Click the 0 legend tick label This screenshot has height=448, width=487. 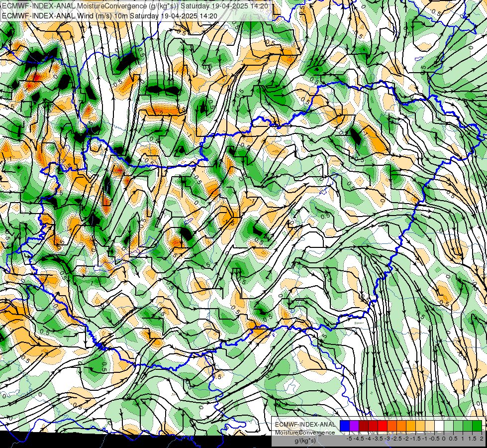[444, 439]
